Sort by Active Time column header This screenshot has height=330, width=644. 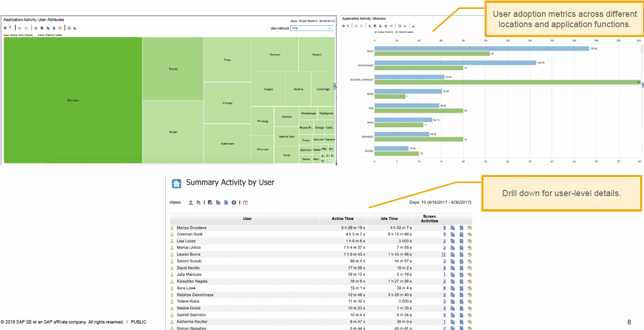(342, 219)
